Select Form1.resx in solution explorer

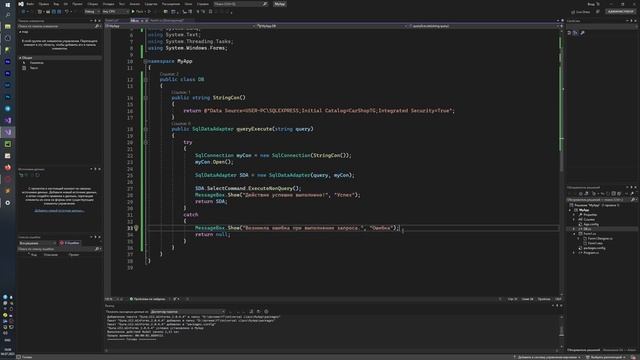pos(595,243)
